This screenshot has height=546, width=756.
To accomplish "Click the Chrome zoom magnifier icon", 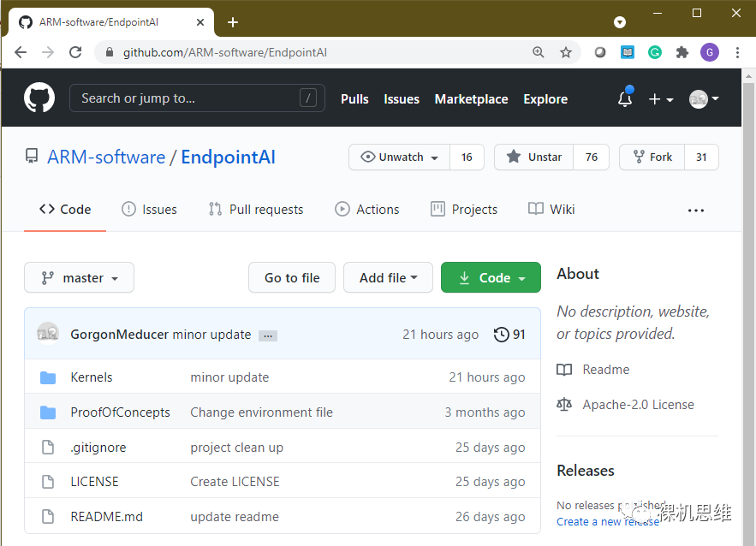I will click(x=539, y=52).
